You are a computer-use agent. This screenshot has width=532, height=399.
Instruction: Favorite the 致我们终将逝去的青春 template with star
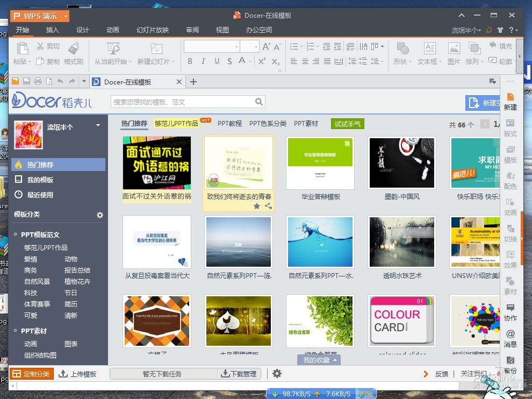[257, 206]
